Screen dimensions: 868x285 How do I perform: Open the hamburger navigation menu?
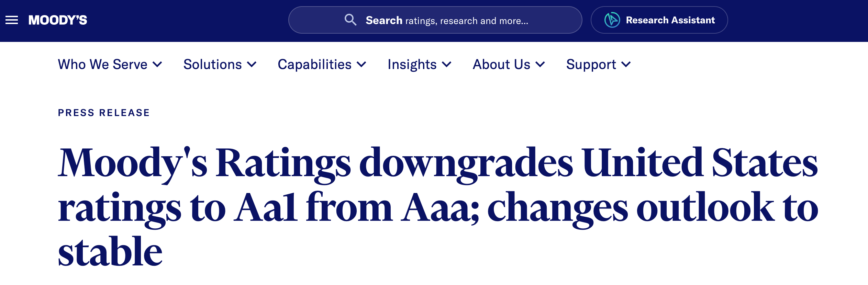pos(12,20)
